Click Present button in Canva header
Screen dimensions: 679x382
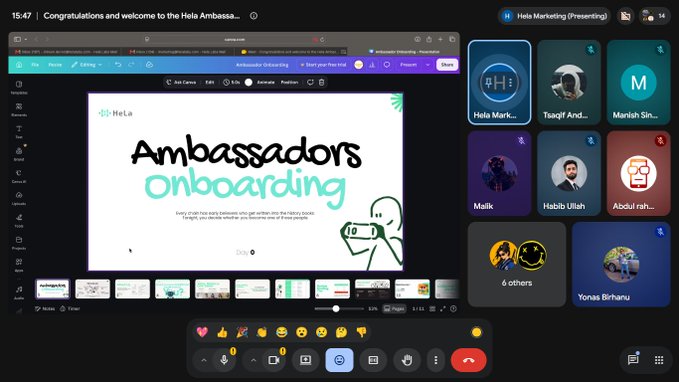[x=408, y=65]
